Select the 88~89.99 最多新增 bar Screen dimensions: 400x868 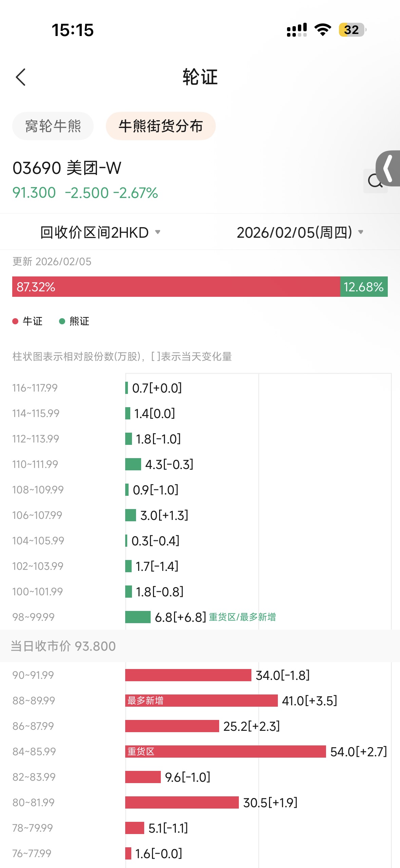tap(201, 701)
